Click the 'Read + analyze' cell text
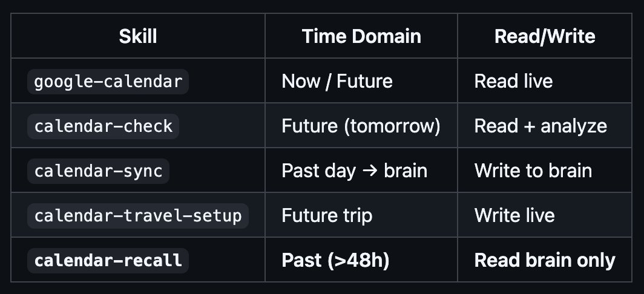The height and width of the screenshot is (294, 644). (540, 126)
